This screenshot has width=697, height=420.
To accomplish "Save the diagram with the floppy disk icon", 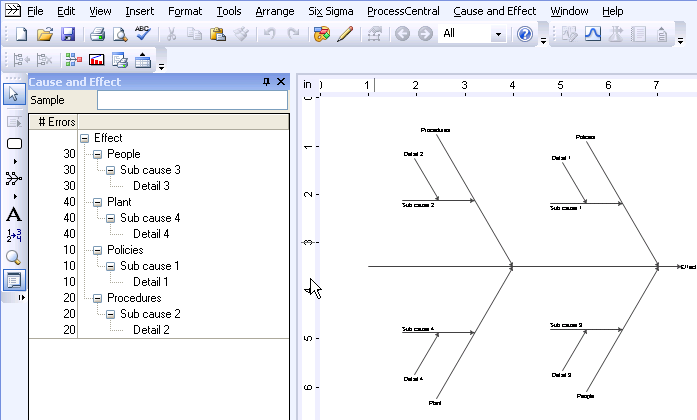I will tap(68, 34).
